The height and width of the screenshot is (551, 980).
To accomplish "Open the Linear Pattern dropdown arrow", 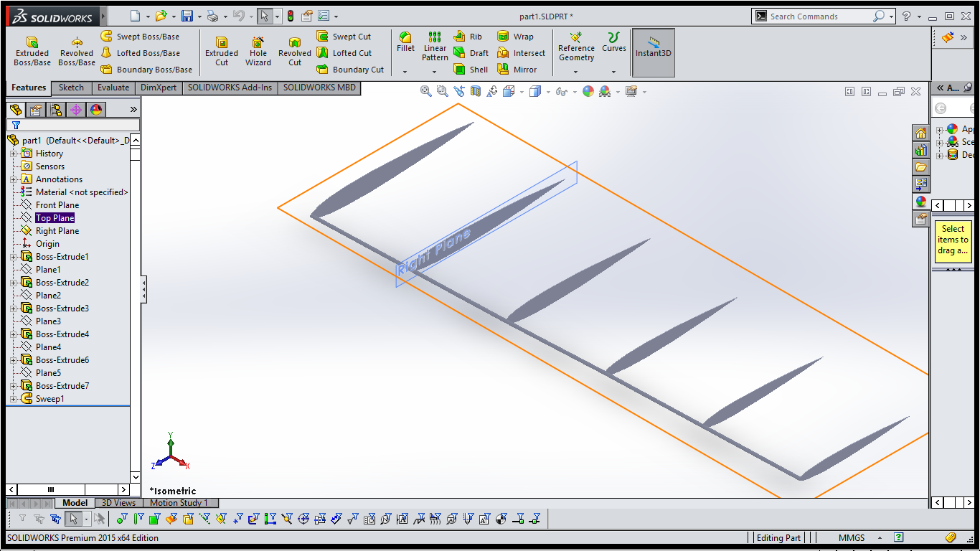I will coord(435,71).
